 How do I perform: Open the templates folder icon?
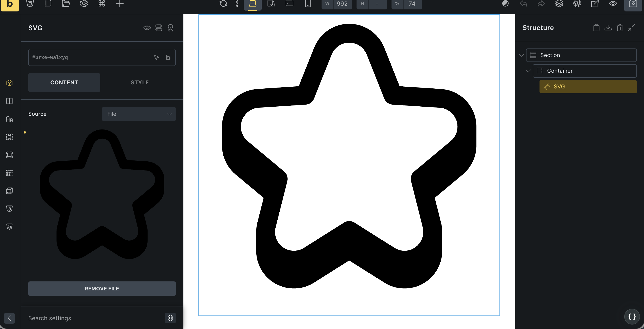pyautogui.click(x=66, y=4)
